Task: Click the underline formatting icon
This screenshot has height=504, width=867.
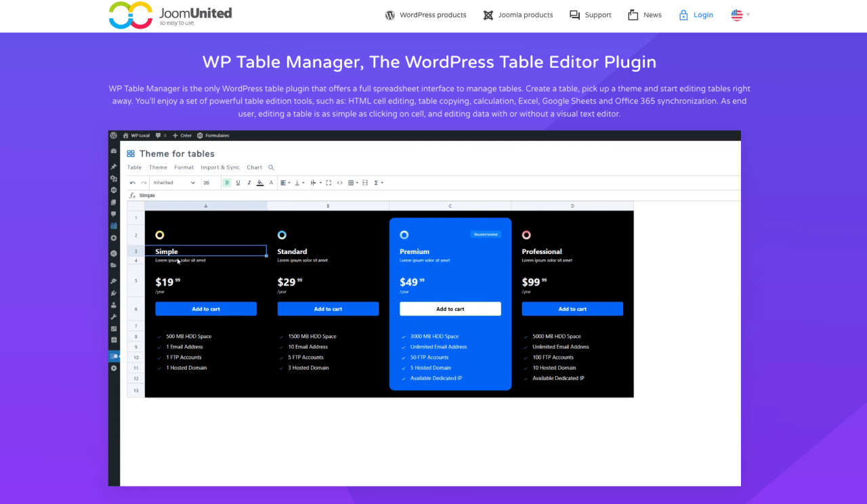Action: click(238, 183)
